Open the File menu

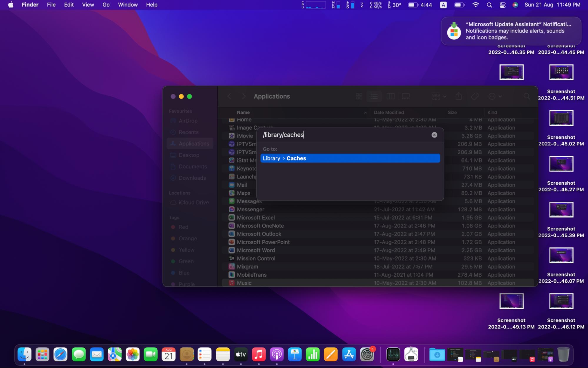(51, 5)
